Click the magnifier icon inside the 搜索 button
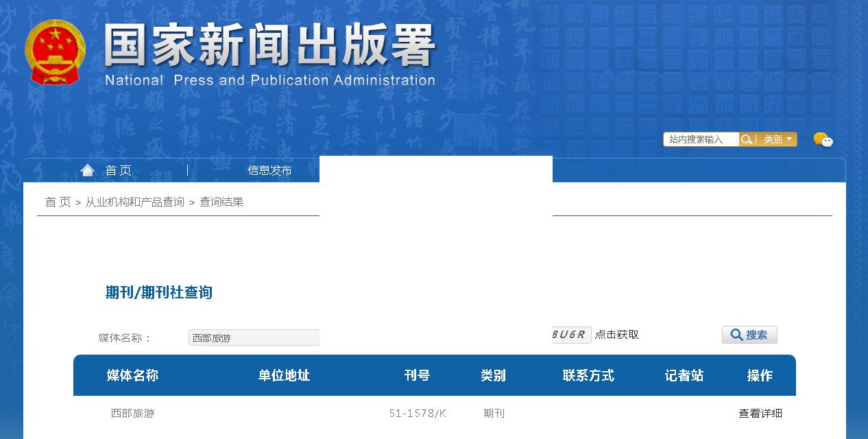The image size is (868, 439). [x=736, y=335]
